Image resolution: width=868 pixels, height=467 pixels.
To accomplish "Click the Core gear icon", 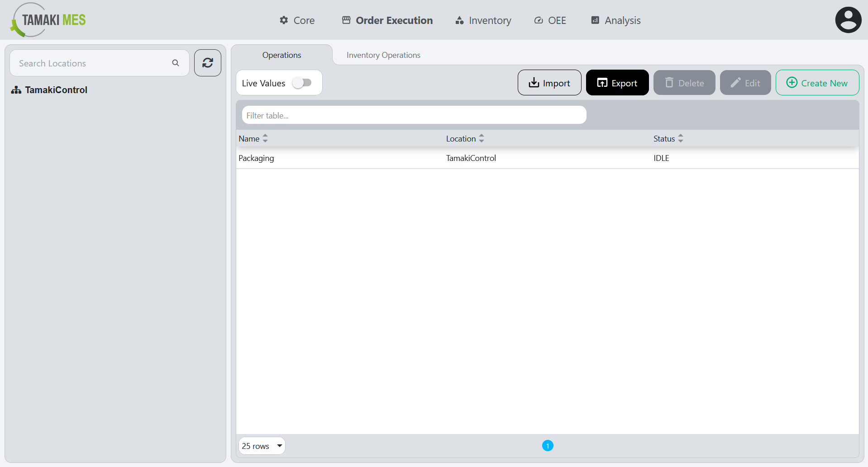I will [x=283, y=20].
